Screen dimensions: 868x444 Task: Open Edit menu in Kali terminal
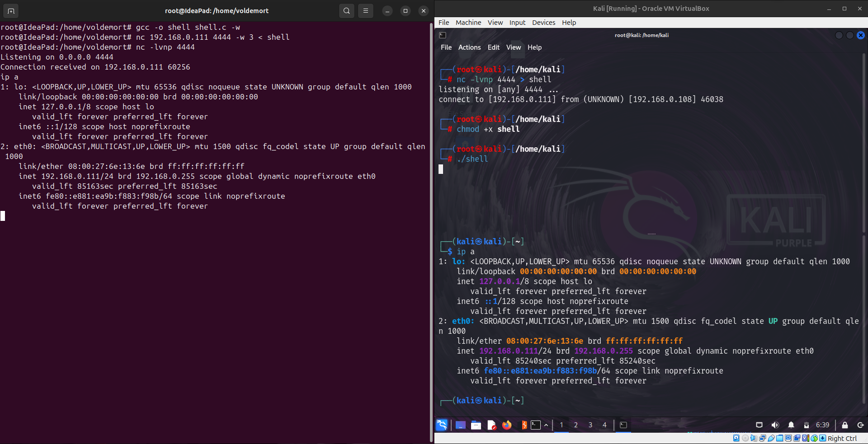click(494, 47)
